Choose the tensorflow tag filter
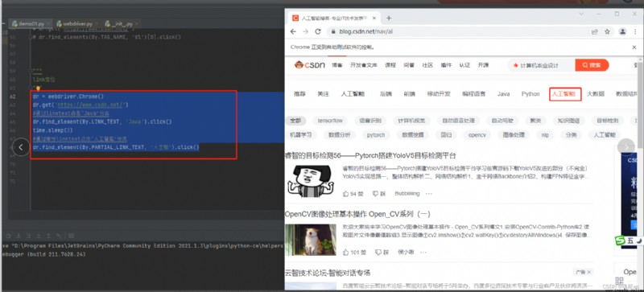The image size is (644, 292). click(x=330, y=121)
